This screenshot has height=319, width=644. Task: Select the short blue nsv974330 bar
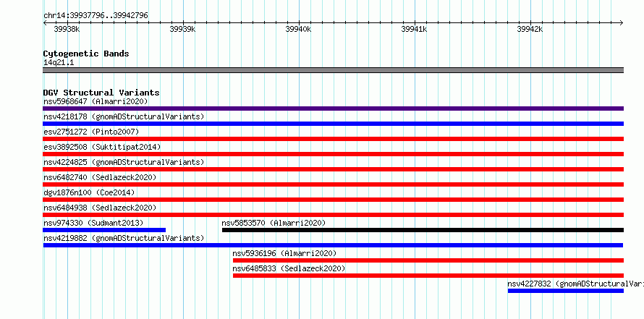(104, 230)
